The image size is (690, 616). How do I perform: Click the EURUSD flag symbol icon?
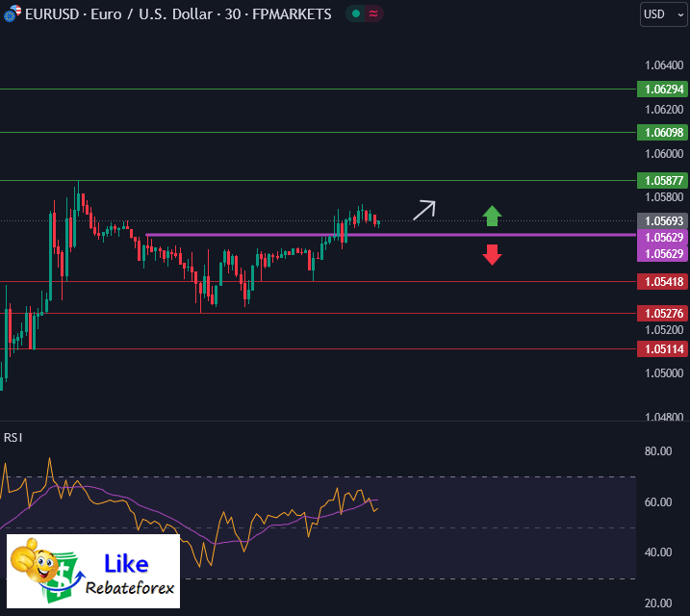pyautogui.click(x=12, y=14)
